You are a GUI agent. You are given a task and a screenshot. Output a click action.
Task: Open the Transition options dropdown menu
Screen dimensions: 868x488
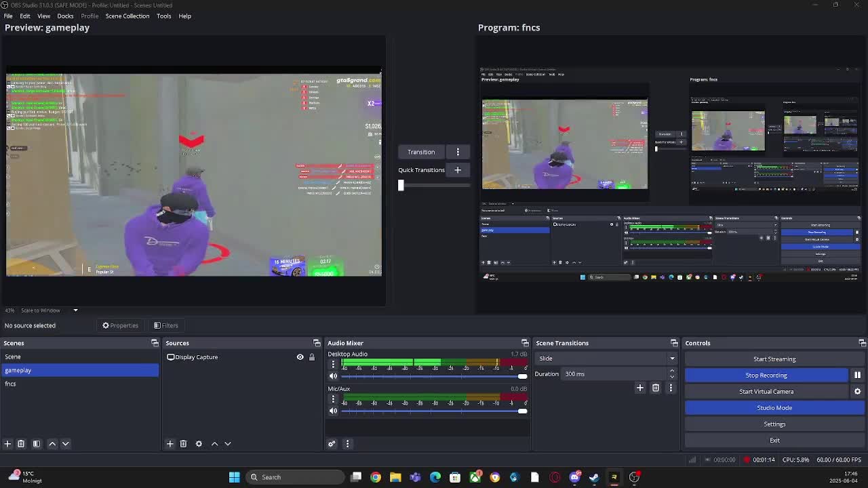coord(458,151)
